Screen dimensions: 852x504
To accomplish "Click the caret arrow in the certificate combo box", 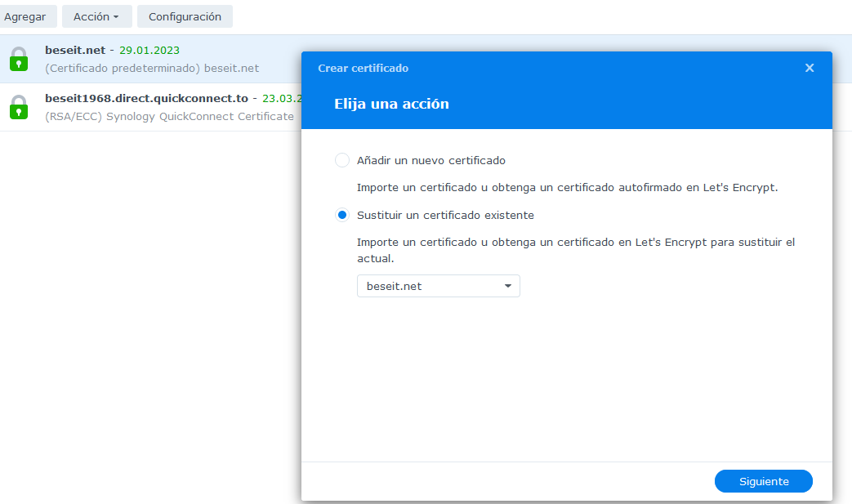I will pos(507,286).
